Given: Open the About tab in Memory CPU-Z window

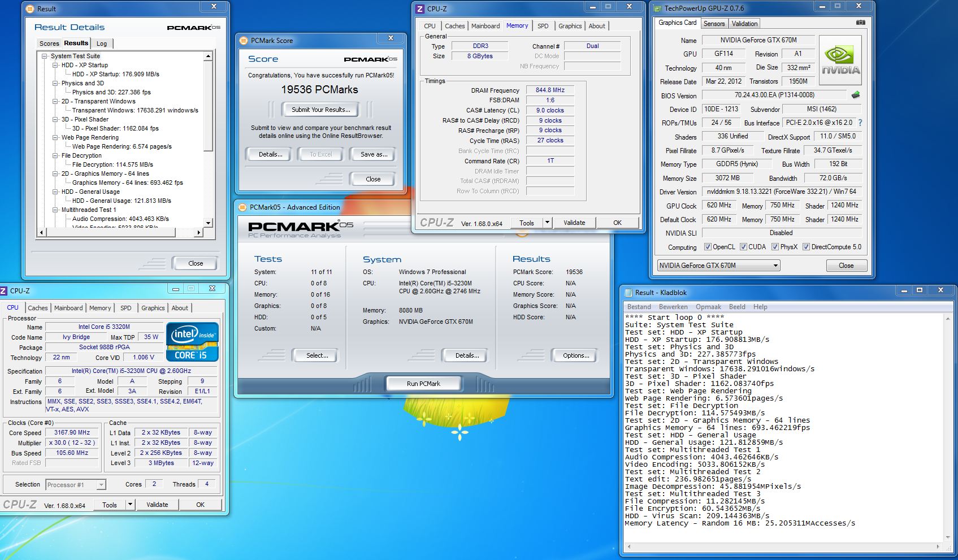Looking at the screenshot, I should click(596, 26).
